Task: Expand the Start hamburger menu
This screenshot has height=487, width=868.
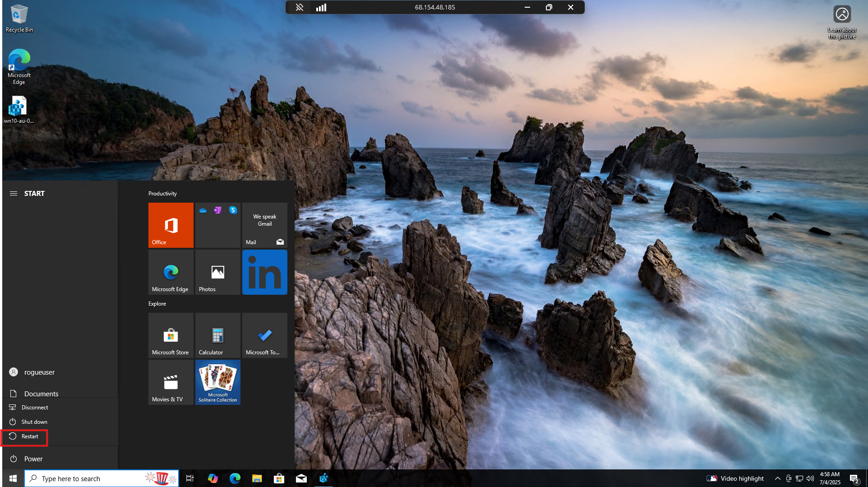Action: point(14,193)
